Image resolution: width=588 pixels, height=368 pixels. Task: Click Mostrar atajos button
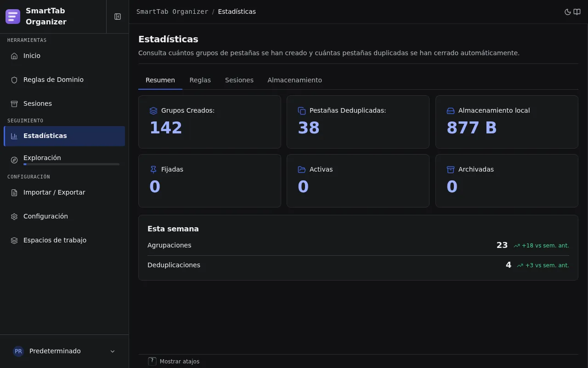(174, 362)
